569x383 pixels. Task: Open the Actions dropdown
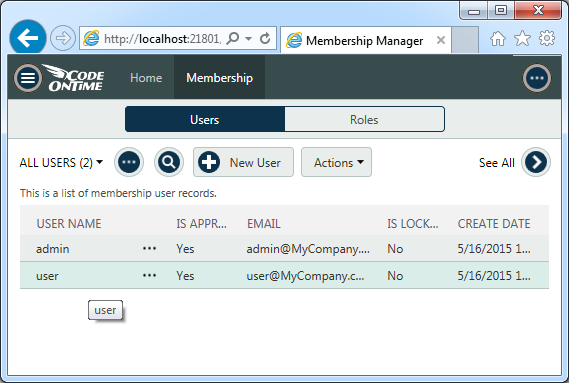[336, 162]
